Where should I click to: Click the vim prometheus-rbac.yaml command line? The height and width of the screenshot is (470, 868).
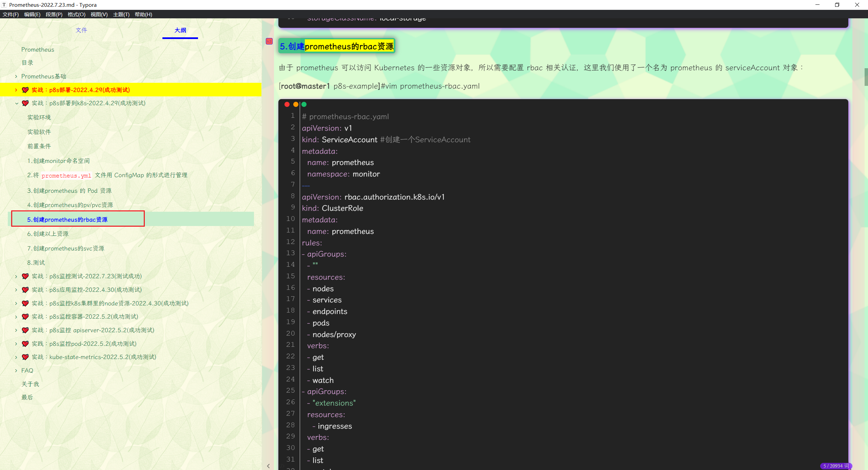point(379,86)
